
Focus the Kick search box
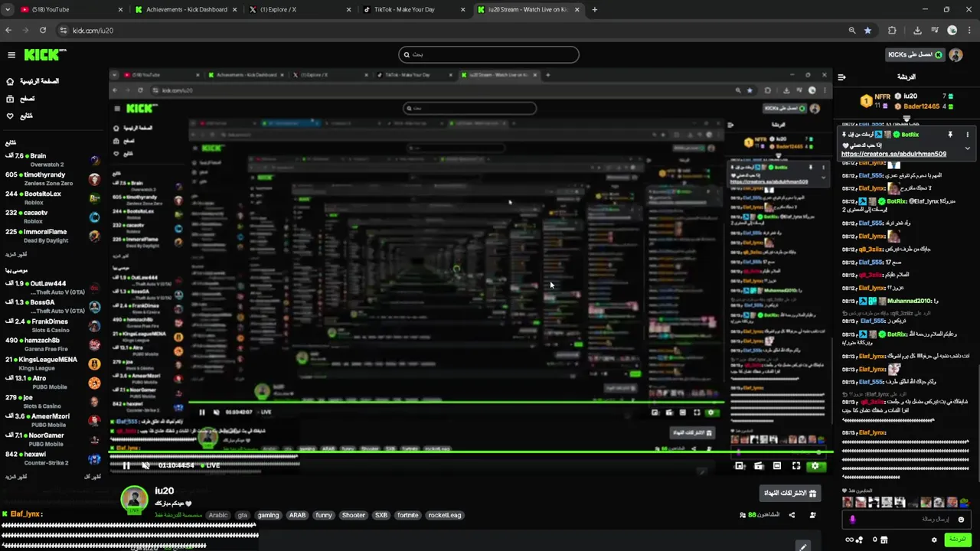[488, 54]
